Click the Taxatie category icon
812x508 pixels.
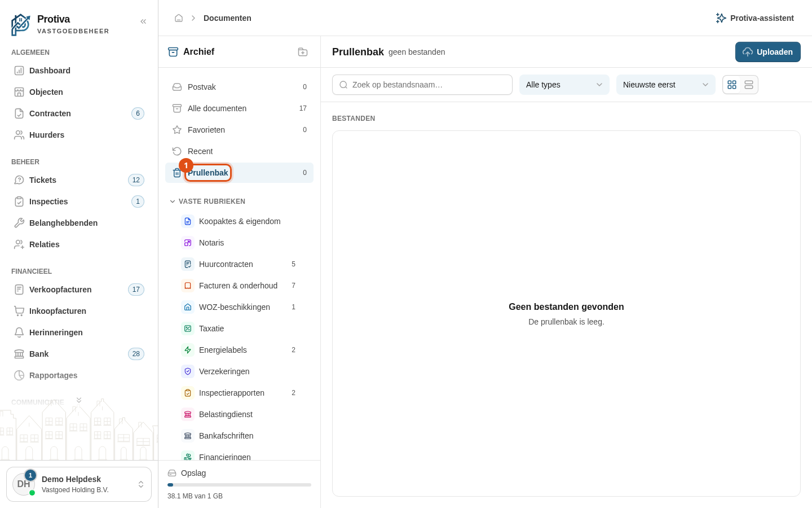pos(188,329)
